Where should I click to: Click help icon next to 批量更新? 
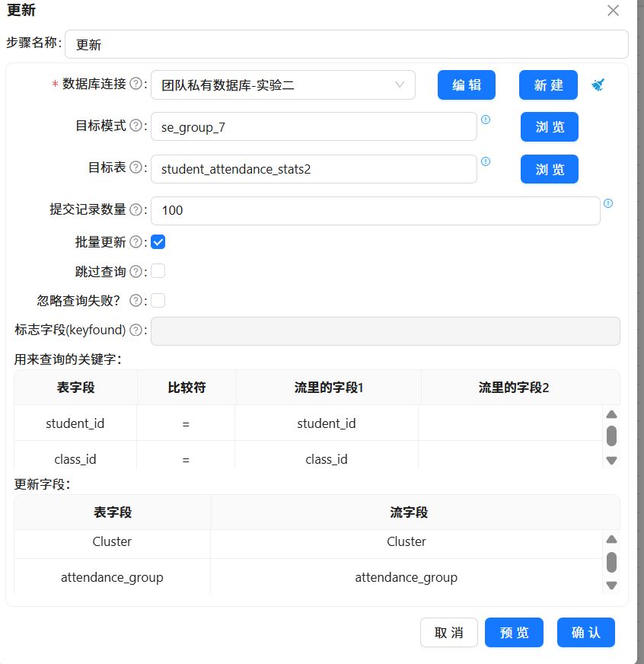point(135,242)
